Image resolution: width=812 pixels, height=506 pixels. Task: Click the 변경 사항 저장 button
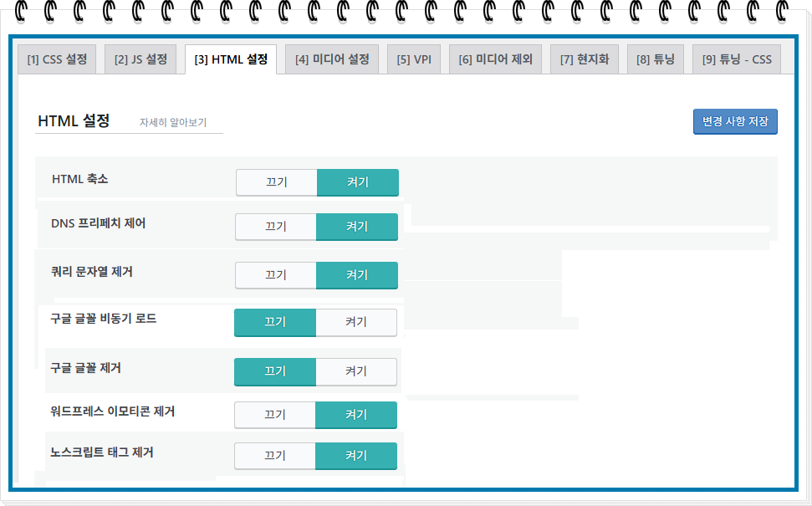click(x=735, y=122)
